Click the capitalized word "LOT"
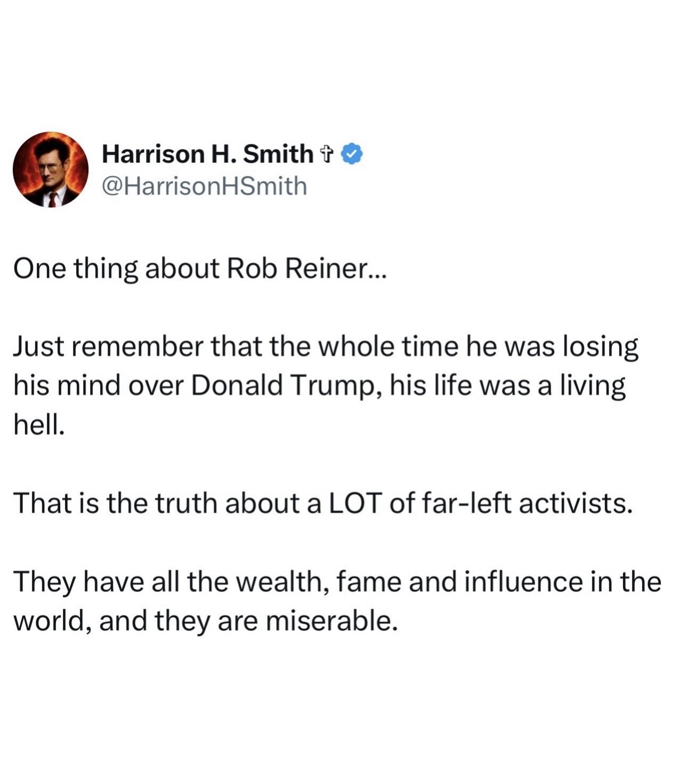This screenshot has height=784, width=687. [x=354, y=503]
